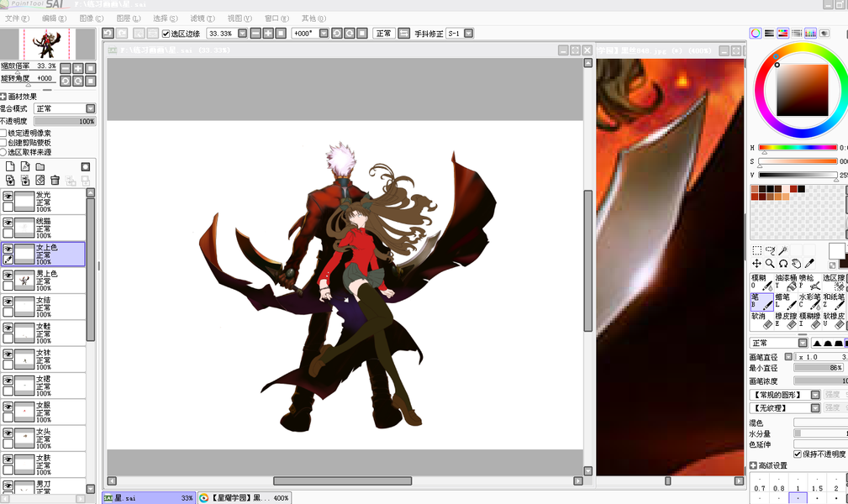Delete the selected layer with the trash icon

[55, 180]
